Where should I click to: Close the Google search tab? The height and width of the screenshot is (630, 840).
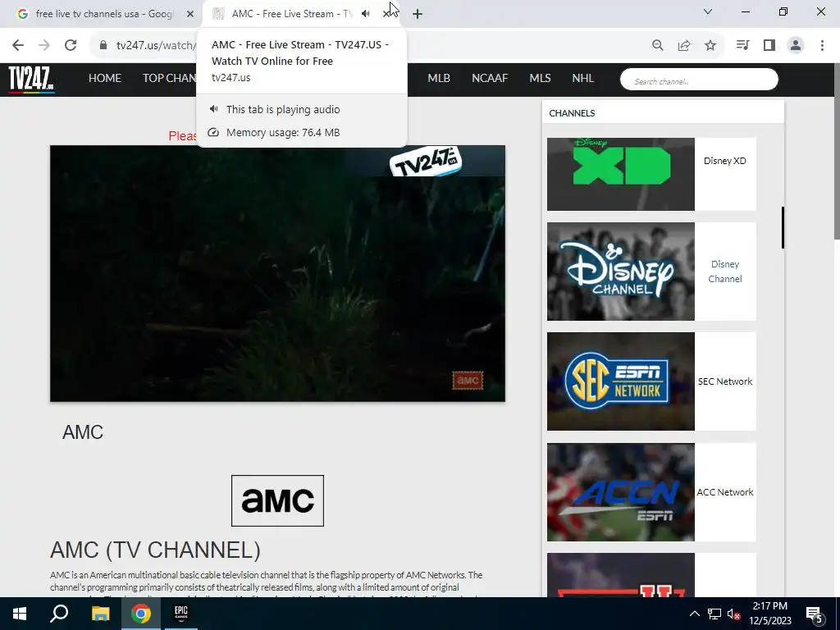(x=190, y=14)
